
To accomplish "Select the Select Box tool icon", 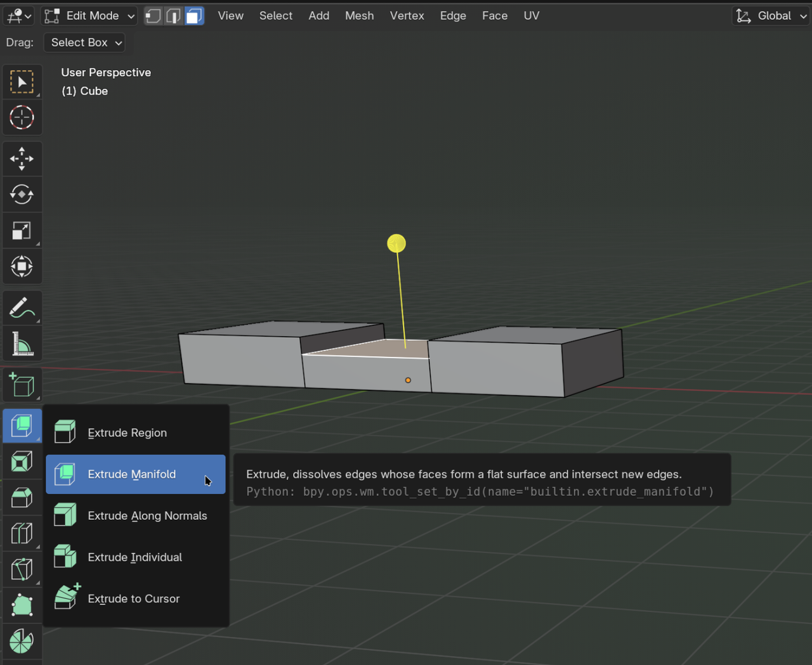I will (x=22, y=82).
